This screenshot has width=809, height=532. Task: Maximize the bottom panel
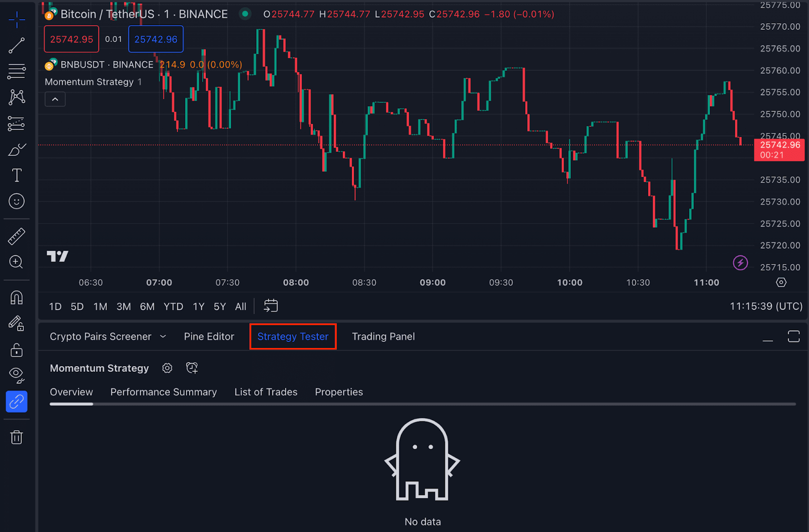pos(794,336)
